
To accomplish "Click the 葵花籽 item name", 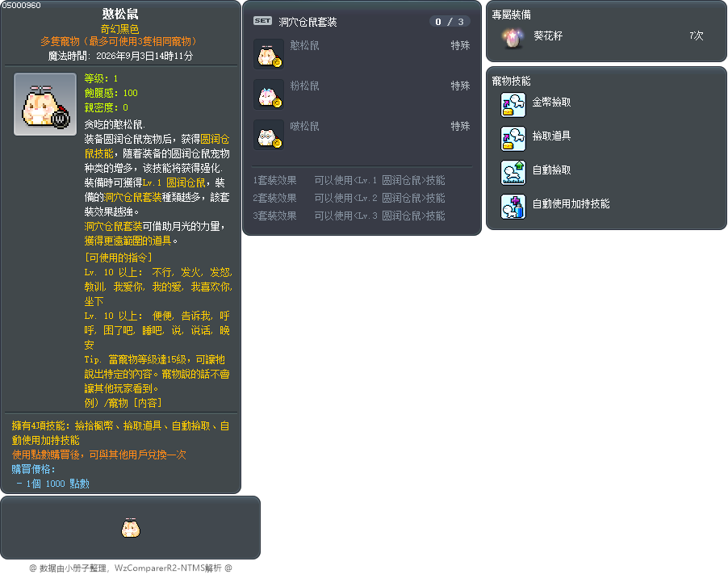I will pyautogui.click(x=548, y=36).
